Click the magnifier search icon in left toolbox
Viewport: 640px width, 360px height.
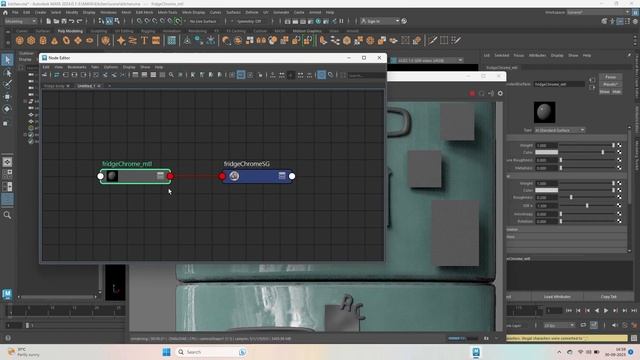click(7, 215)
